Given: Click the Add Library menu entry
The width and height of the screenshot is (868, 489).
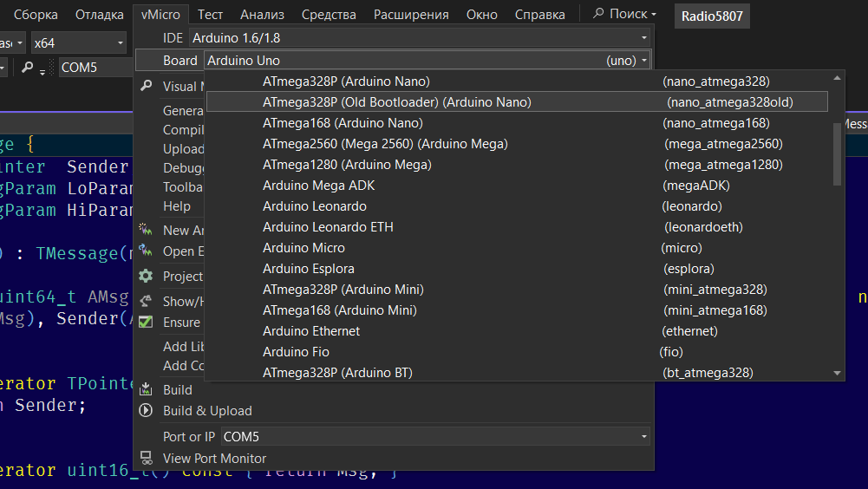Looking at the screenshot, I should [183, 347].
